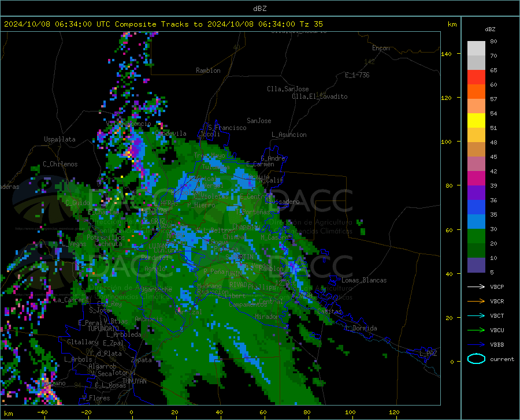Click the blue VBBB arrow icon

point(476,345)
